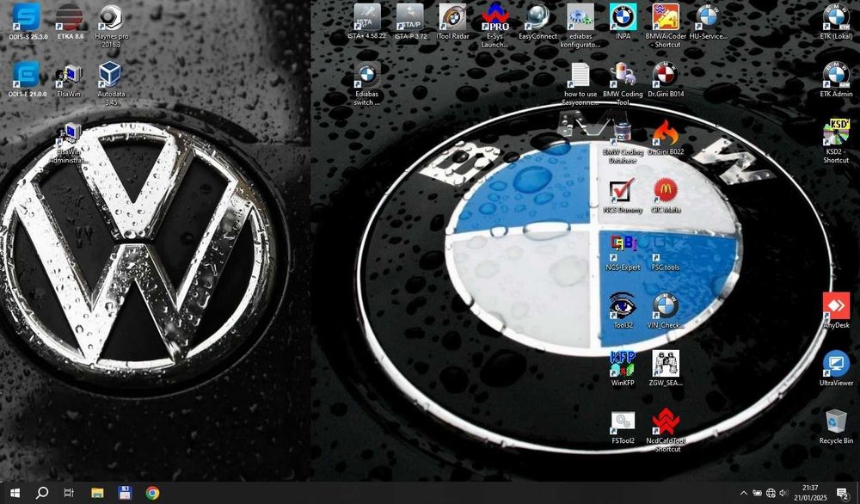Select the Haynes pro 2016.3 icon
860x504 pixels.
(111, 17)
